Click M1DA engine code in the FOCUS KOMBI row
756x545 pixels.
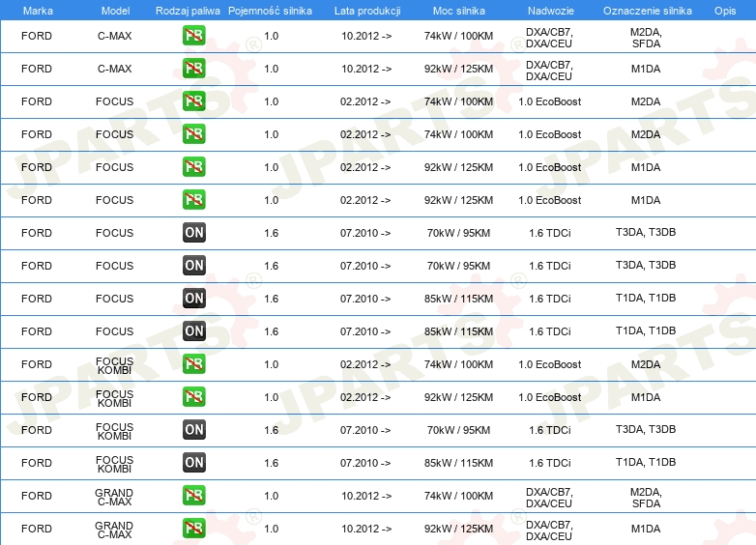pos(646,397)
